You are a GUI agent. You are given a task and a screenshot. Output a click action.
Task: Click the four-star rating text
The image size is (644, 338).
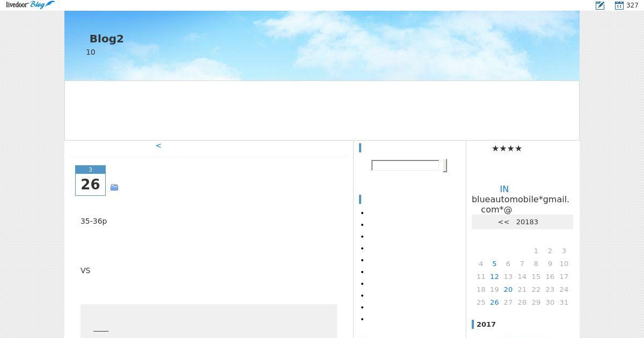tap(507, 149)
